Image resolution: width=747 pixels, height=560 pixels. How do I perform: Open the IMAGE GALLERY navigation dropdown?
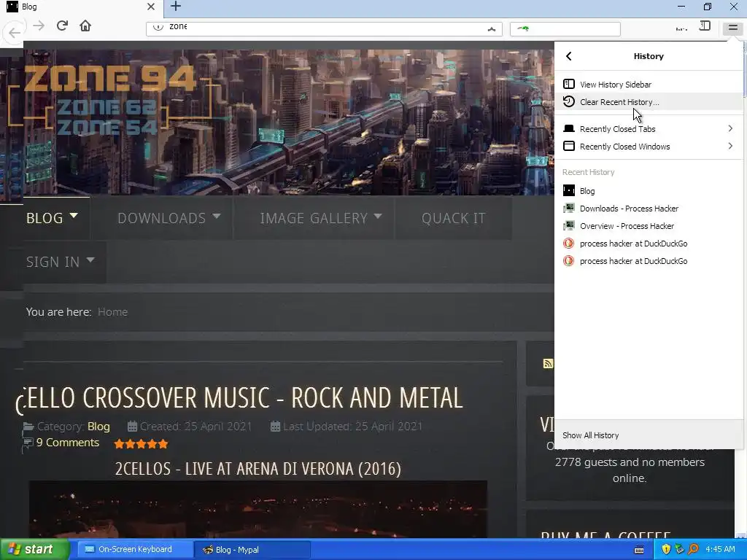pos(321,218)
